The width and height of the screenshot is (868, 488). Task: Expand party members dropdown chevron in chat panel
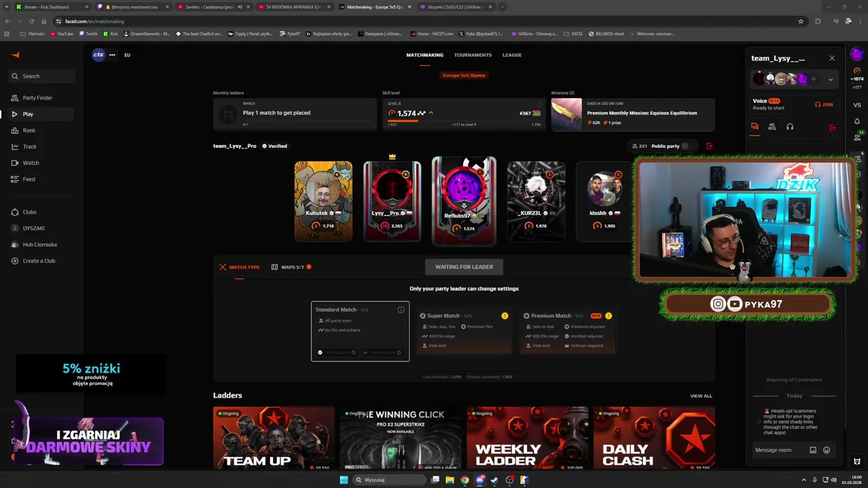[x=831, y=79]
